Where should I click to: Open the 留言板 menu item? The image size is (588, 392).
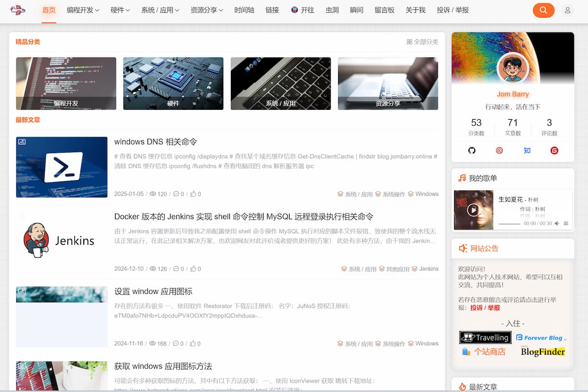tap(384, 10)
